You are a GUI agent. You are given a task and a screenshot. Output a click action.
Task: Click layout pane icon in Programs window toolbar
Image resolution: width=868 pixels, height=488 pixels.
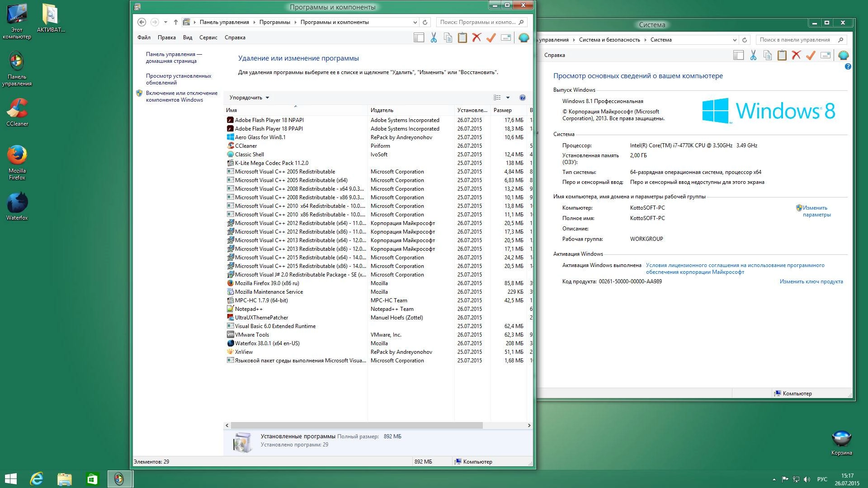419,38
